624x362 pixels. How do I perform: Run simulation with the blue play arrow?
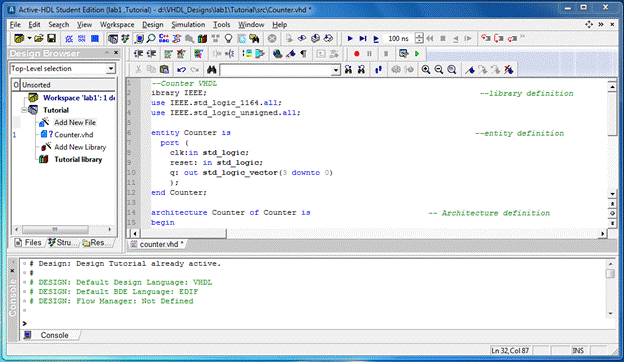pos(350,39)
